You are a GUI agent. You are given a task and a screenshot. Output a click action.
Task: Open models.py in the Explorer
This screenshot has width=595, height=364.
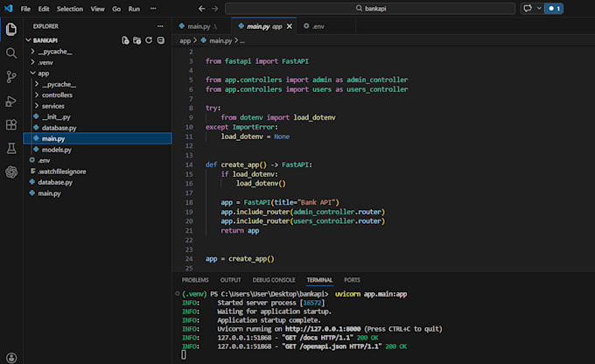coord(97,150)
